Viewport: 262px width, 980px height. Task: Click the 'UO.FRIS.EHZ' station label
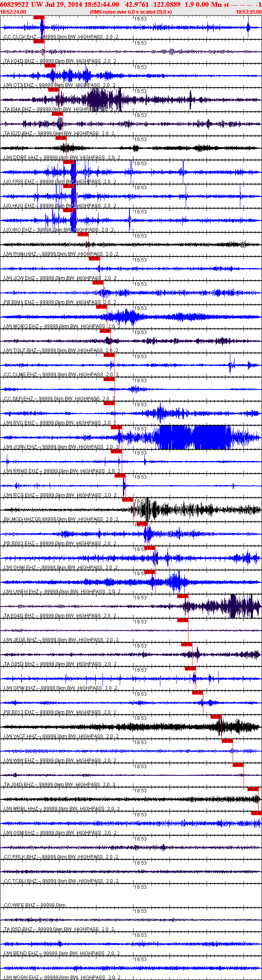click(x=19, y=182)
